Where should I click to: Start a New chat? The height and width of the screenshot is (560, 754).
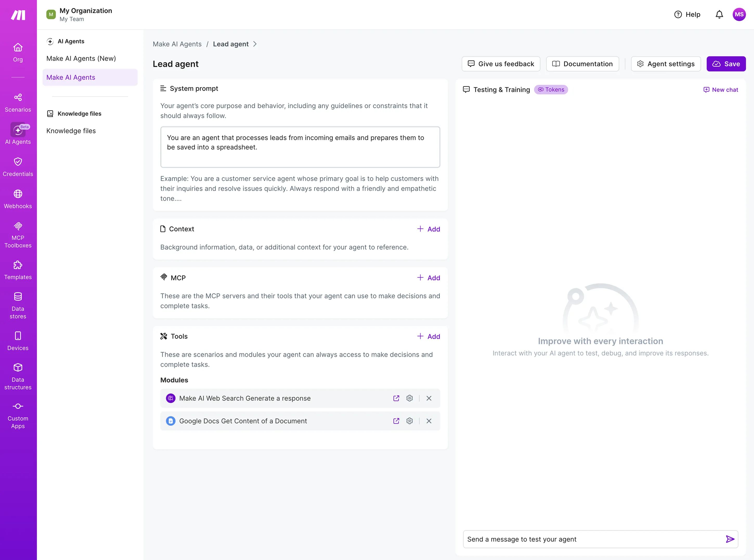[720, 89]
